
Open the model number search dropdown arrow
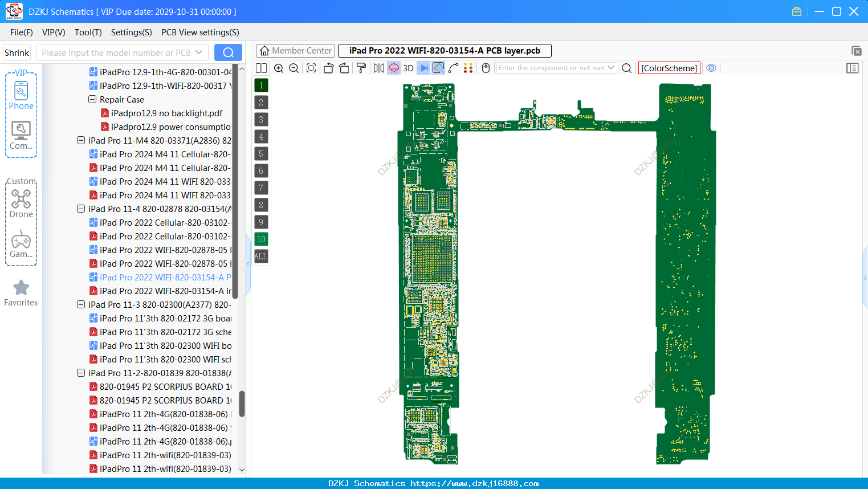(x=199, y=52)
